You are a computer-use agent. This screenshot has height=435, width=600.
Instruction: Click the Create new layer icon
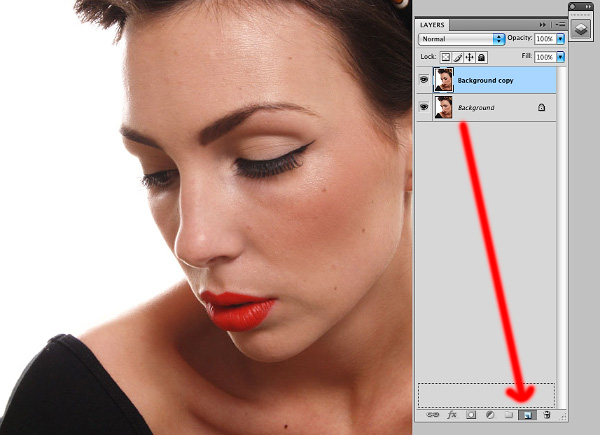coord(527,415)
